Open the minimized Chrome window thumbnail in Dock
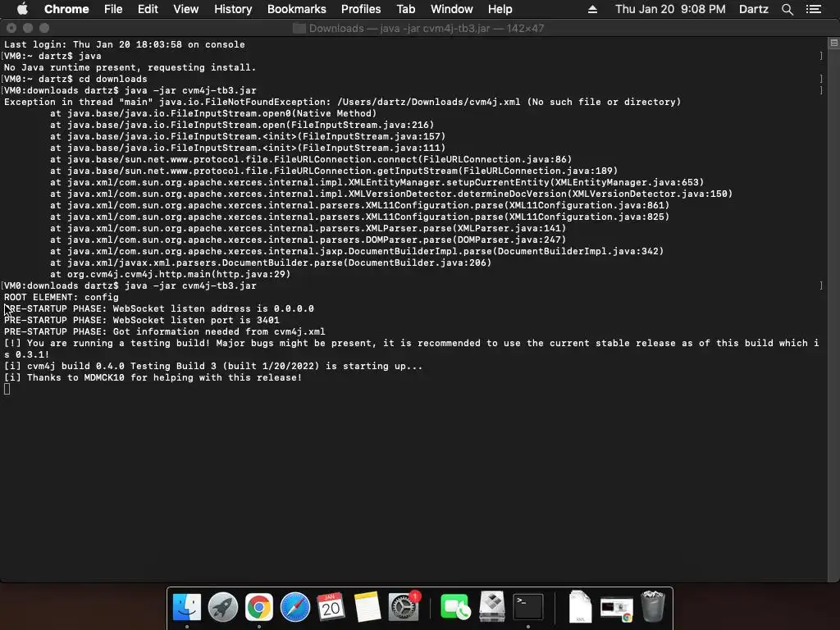Image resolution: width=840 pixels, height=630 pixels. 616,609
